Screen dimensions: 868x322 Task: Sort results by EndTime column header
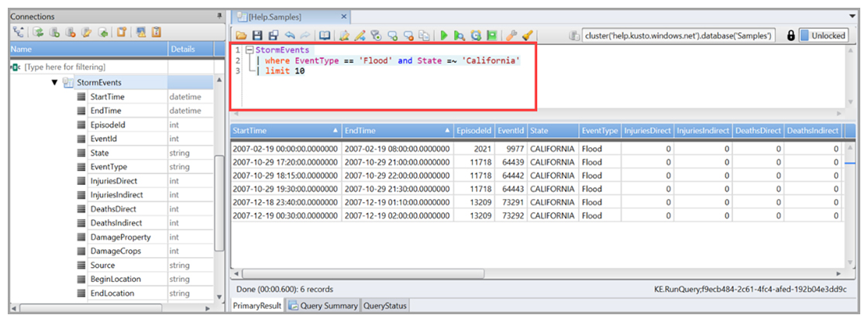(x=398, y=131)
